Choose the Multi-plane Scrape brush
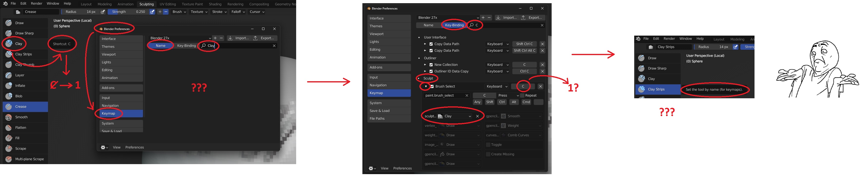868x179 pixels. click(x=25, y=159)
